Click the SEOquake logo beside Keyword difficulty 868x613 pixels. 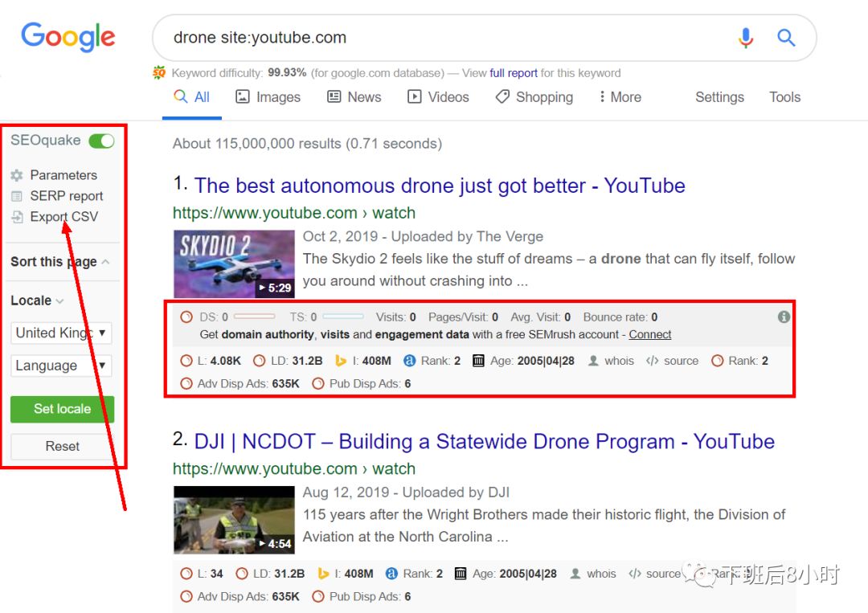click(x=159, y=72)
